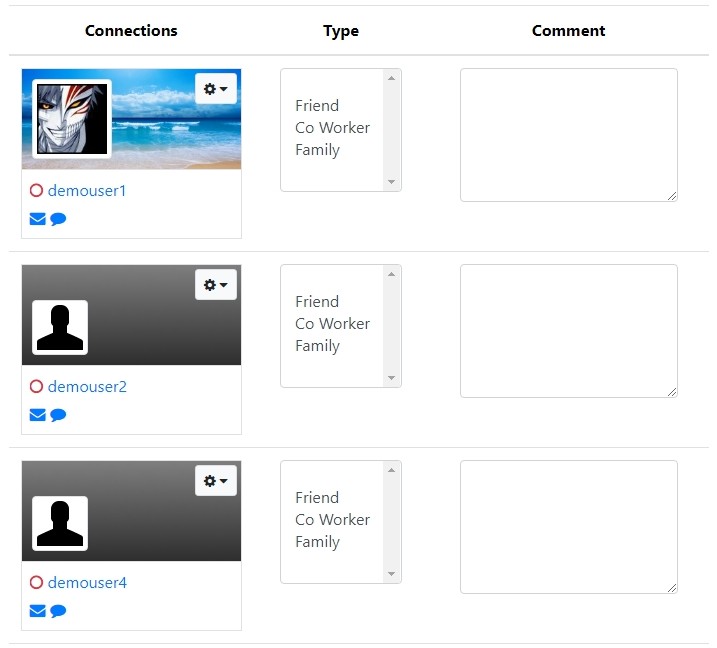Click the Type column header

(341, 31)
